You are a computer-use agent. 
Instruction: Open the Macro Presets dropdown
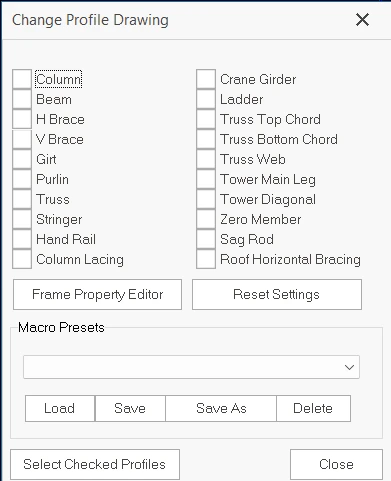[191, 367]
